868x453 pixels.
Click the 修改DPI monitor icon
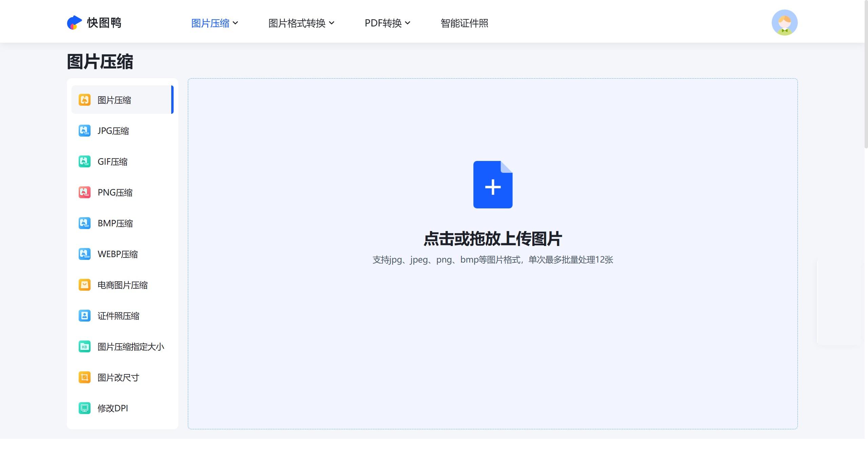[84, 408]
